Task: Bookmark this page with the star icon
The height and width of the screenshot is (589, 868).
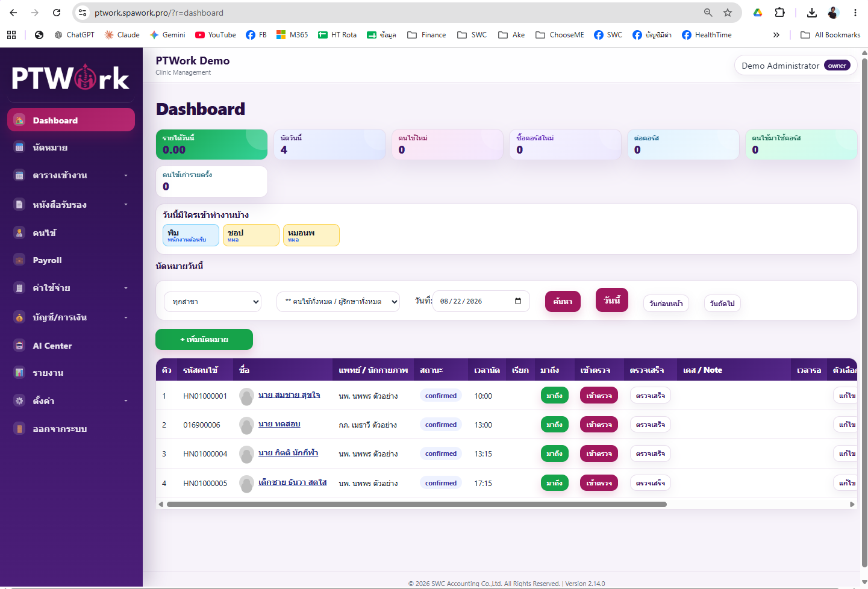Action: pos(728,13)
